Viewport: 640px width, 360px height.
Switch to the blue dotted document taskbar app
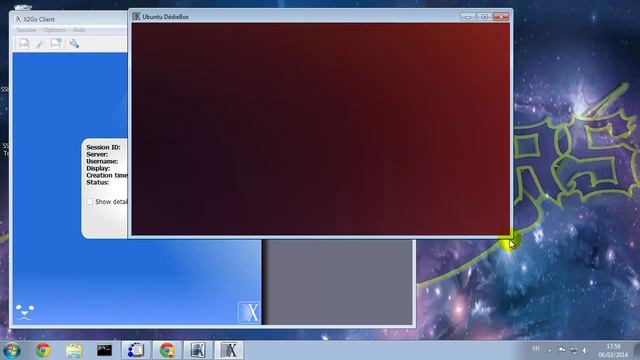136,350
